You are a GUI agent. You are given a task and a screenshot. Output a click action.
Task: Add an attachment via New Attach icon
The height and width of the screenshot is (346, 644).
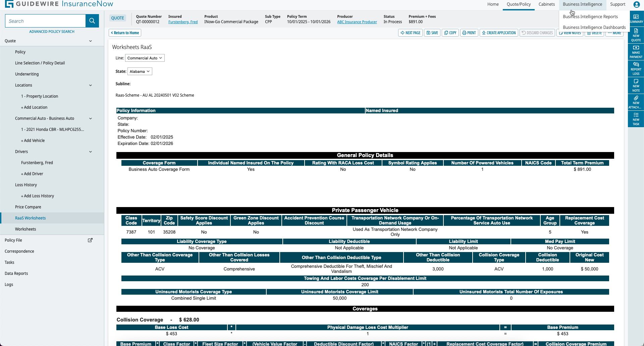pyautogui.click(x=636, y=102)
